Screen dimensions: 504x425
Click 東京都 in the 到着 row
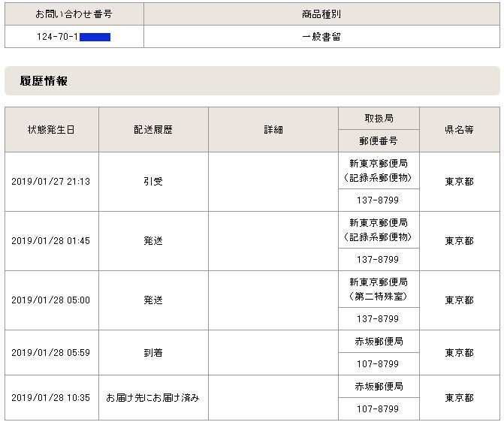(x=460, y=353)
